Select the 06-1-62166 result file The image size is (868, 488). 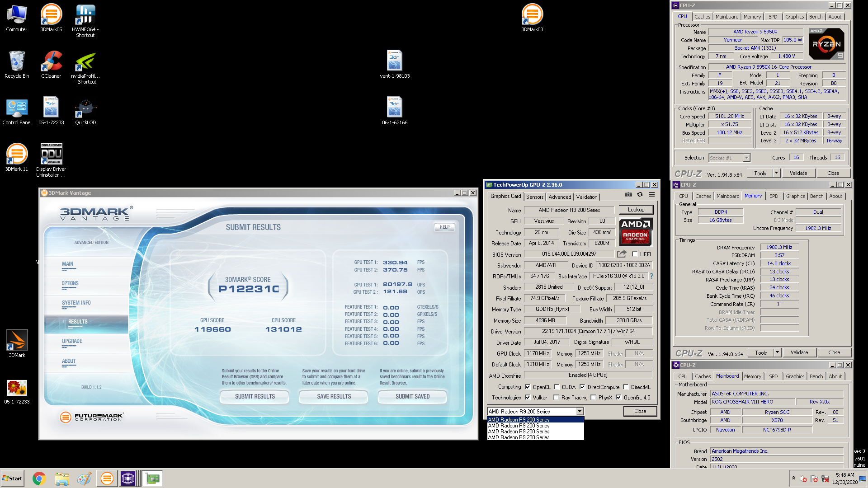395,111
